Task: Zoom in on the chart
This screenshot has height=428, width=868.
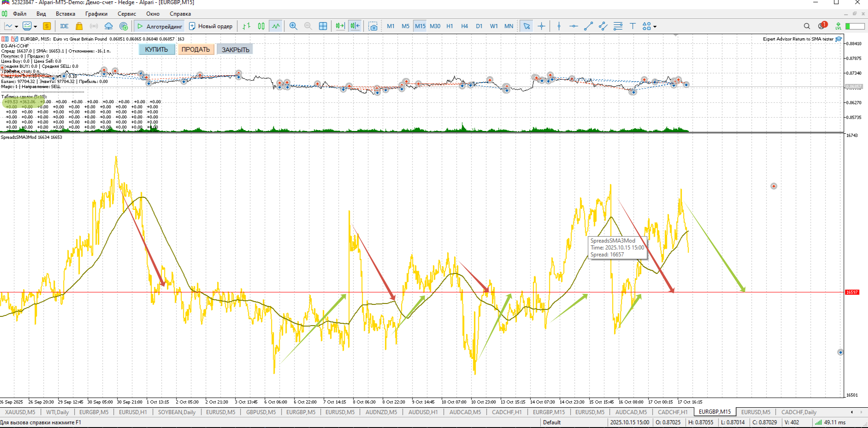Action: [x=293, y=26]
